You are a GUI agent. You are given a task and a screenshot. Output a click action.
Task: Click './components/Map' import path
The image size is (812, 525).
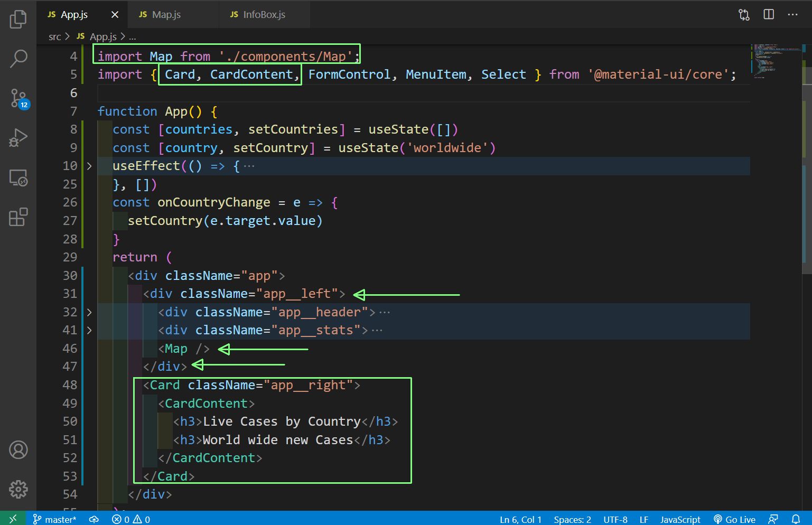coord(286,57)
